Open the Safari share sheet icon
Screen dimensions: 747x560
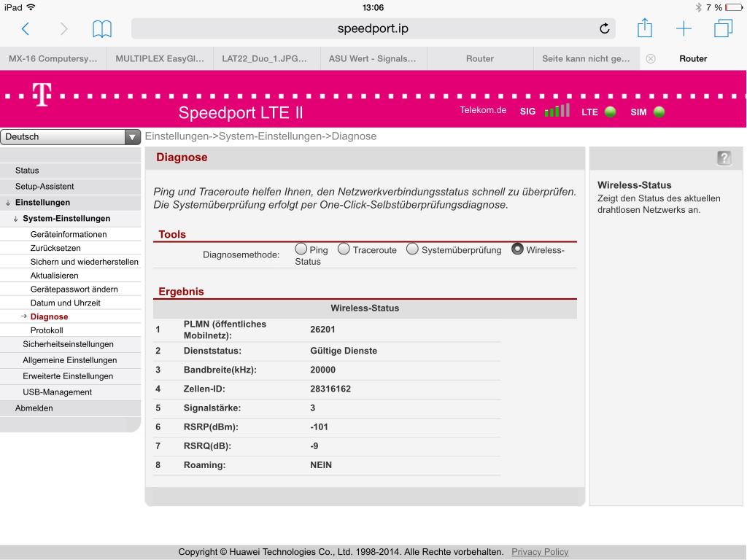tap(645, 28)
